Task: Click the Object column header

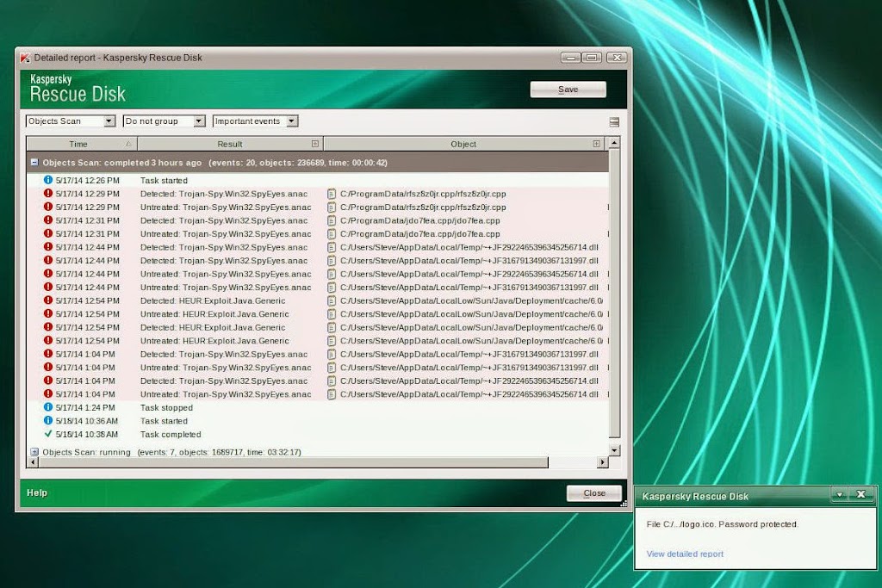Action: pyautogui.click(x=463, y=144)
